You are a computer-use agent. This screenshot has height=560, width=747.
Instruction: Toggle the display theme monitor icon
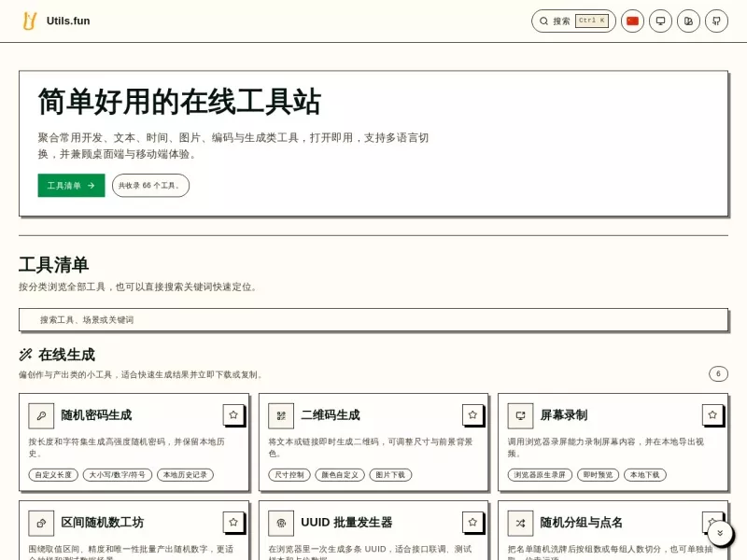[661, 21]
